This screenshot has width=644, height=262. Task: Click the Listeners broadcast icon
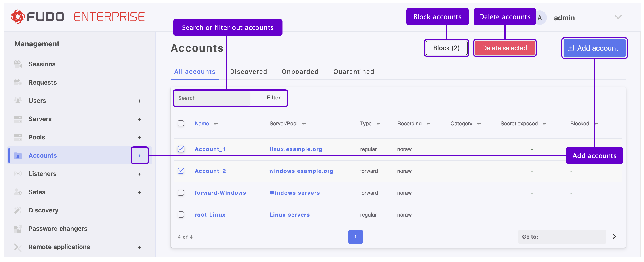click(x=18, y=174)
